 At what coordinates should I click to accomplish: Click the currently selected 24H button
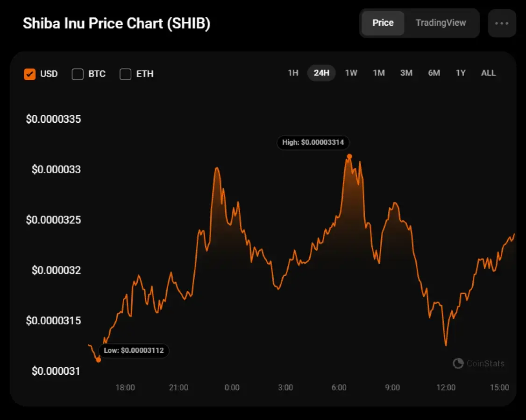[321, 73]
